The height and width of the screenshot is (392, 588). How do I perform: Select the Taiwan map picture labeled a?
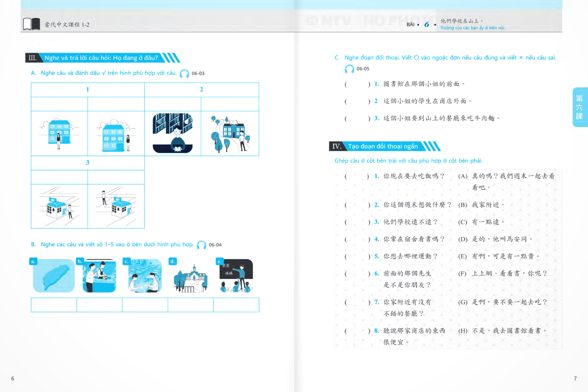point(54,276)
